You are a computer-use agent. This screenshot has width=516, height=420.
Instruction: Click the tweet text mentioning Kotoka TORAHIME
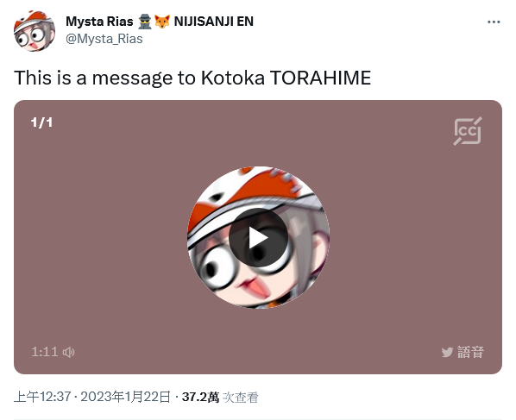(x=192, y=78)
